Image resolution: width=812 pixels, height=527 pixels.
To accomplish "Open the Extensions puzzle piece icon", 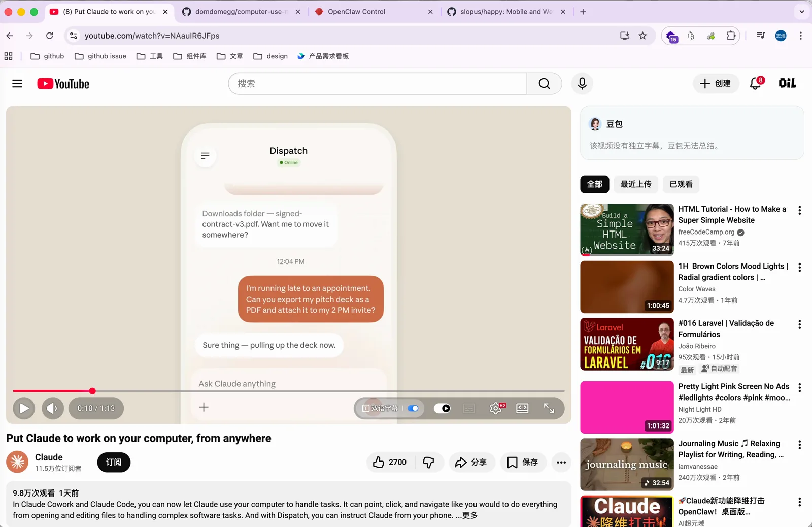I will 731,36.
